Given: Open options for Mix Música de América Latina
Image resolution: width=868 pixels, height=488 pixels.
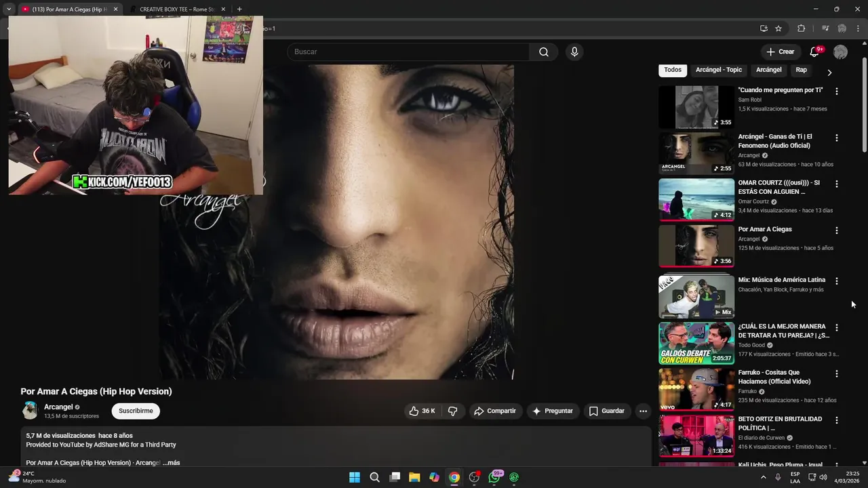Looking at the screenshot, I should coord(836,281).
